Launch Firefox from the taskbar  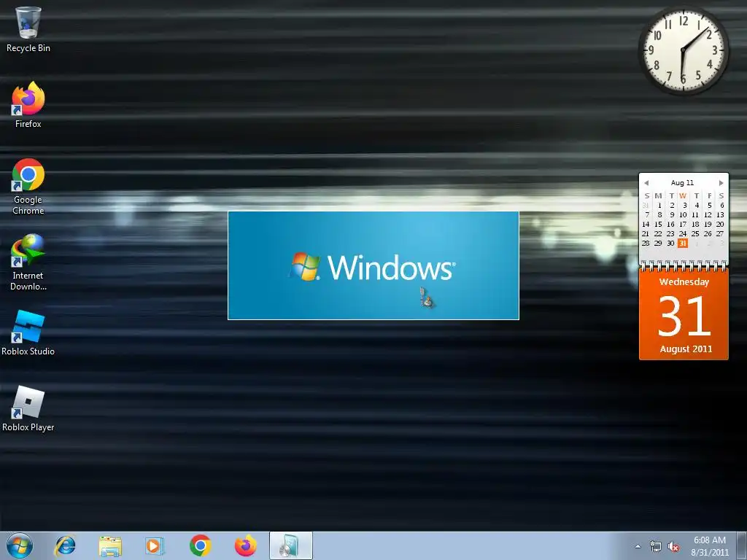[245, 545]
